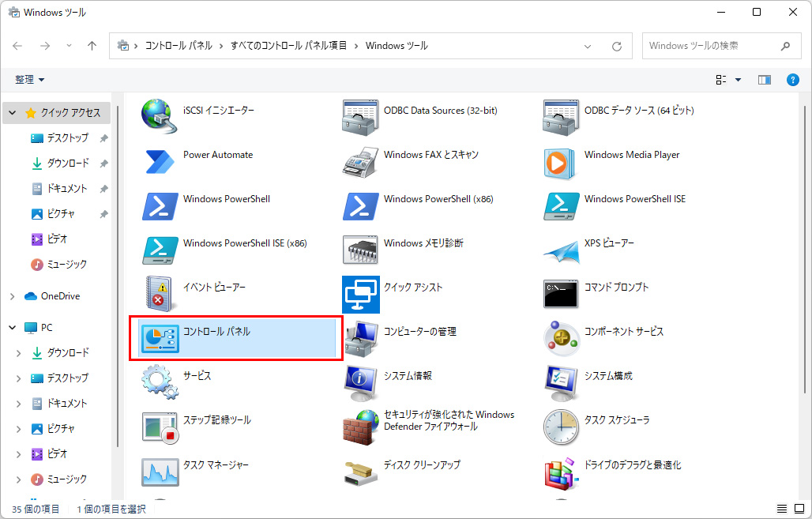Click the navigation pane scrollbar
Image resolution: width=812 pixels, height=519 pixels.
118,276
